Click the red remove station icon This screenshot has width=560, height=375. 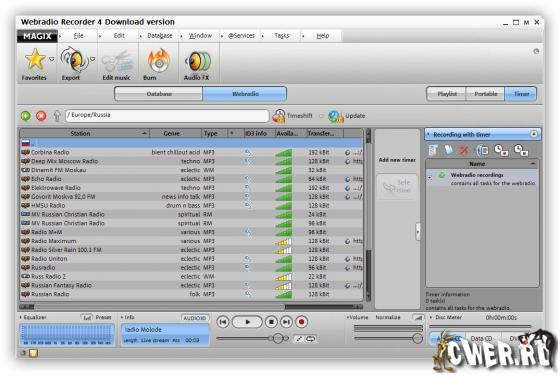pos(41,116)
